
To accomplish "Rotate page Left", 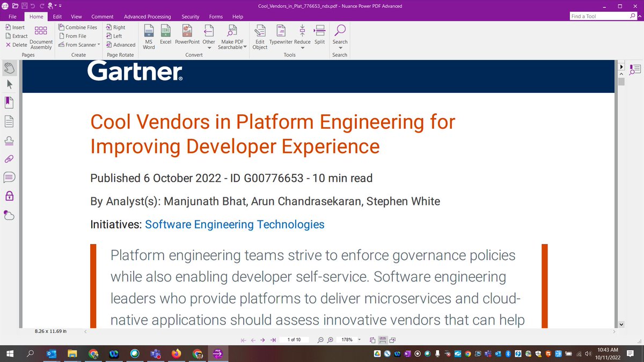I will click(114, 36).
